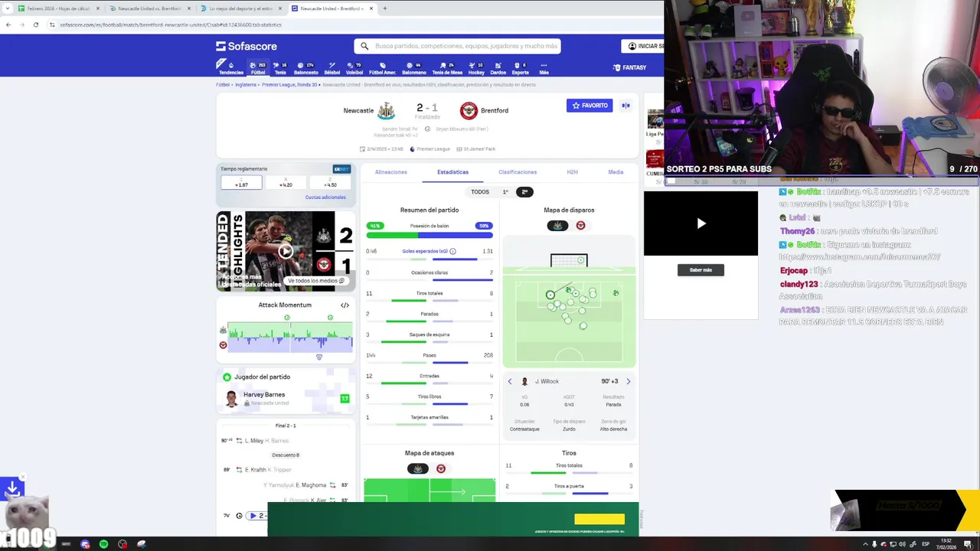Select the 2º half filter
The image size is (980, 551).
point(524,192)
